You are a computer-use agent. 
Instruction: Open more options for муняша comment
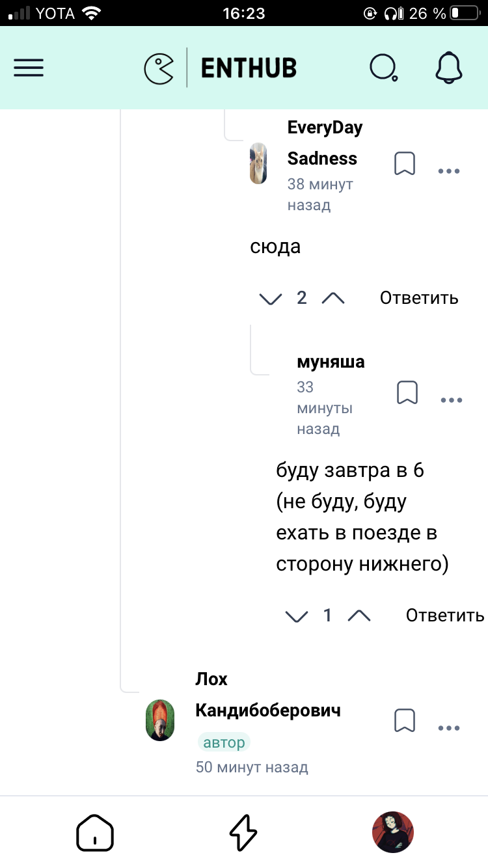click(452, 400)
